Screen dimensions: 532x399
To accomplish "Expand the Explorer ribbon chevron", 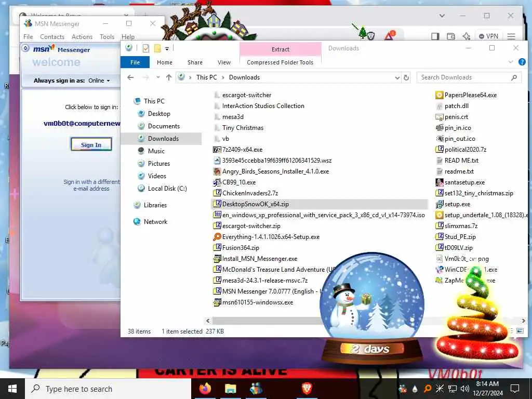I will (511, 62).
